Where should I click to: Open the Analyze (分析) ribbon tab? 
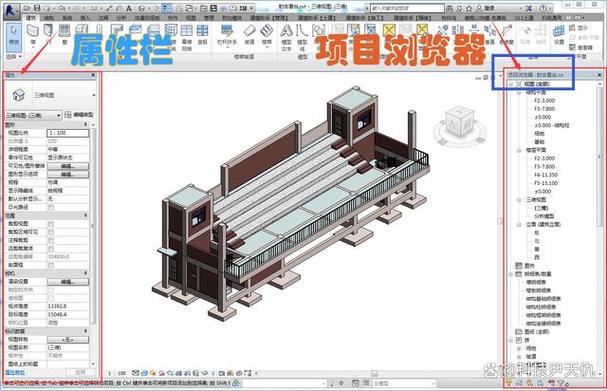click(x=122, y=17)
